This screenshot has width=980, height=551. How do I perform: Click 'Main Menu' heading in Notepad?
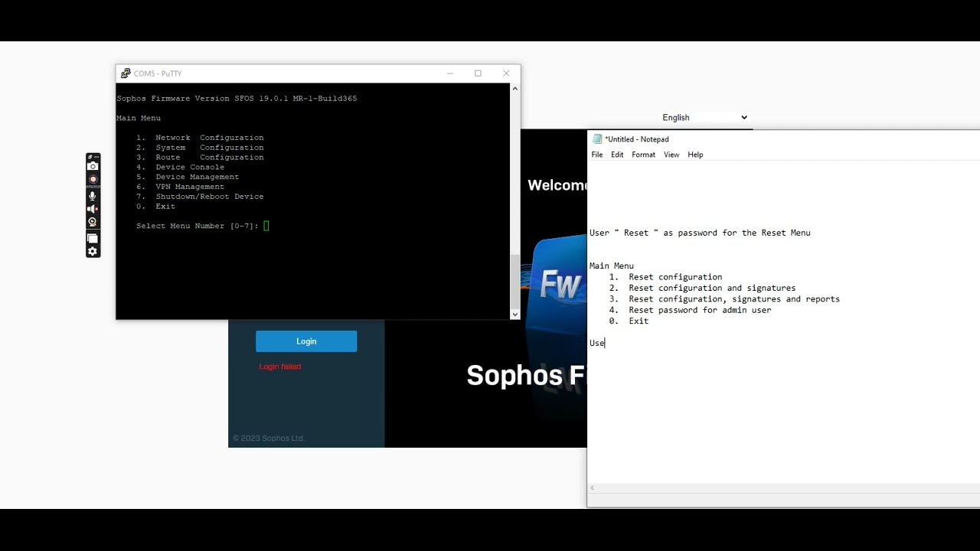612,266
